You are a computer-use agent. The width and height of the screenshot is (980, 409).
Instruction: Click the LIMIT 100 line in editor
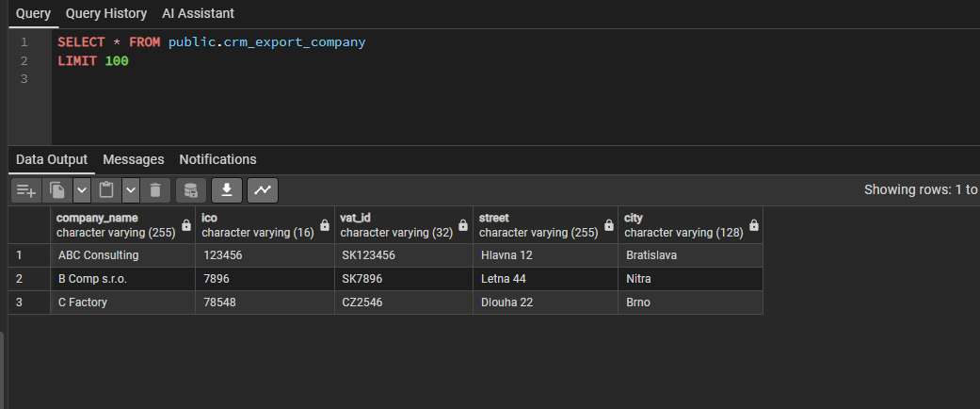tap(93, 60)
